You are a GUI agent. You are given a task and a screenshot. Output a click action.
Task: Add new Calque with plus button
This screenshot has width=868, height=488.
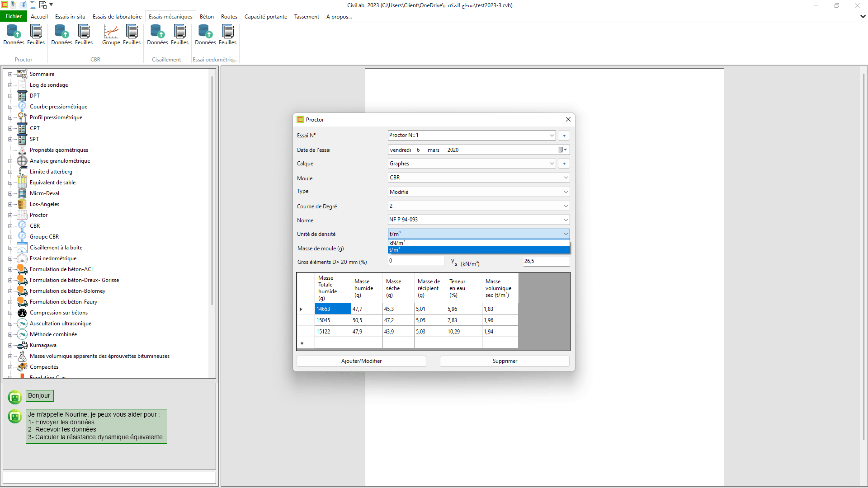[x=564, y=164]
